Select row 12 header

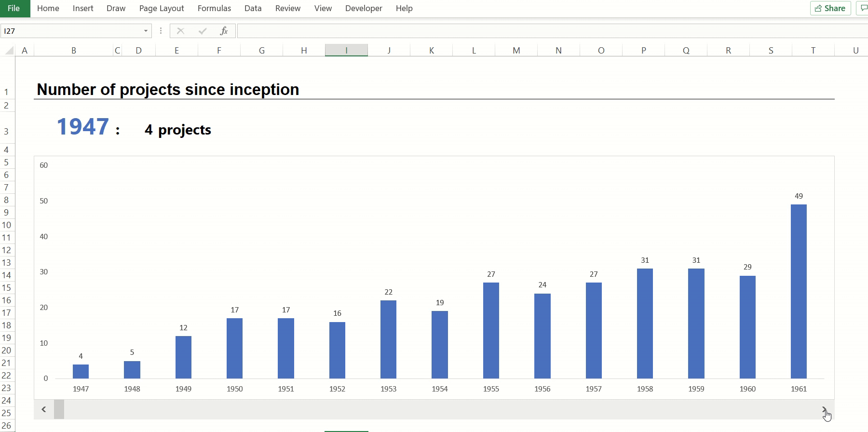[x=7, y=250]
